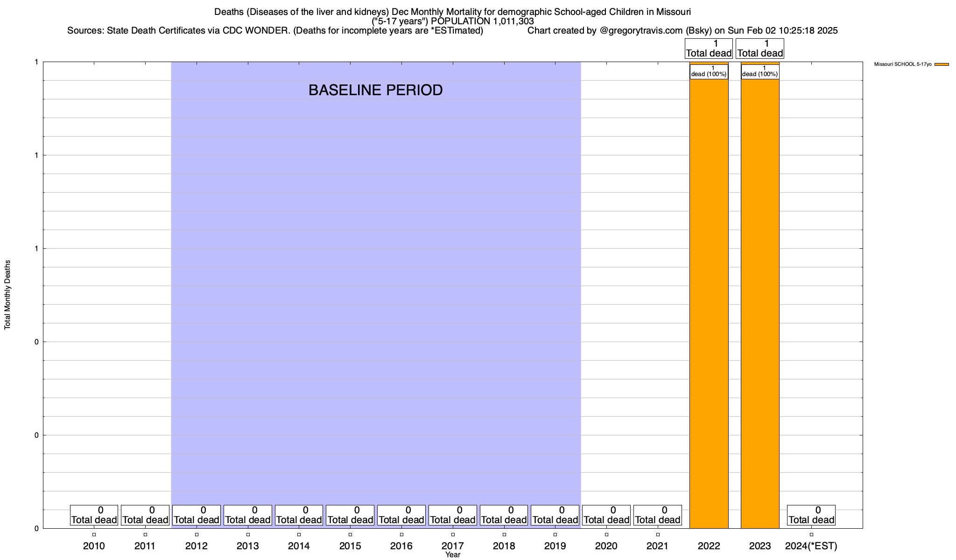Click the 2015 axis tick marker
The height and width of the screenshot is (560, 956).
350,535
